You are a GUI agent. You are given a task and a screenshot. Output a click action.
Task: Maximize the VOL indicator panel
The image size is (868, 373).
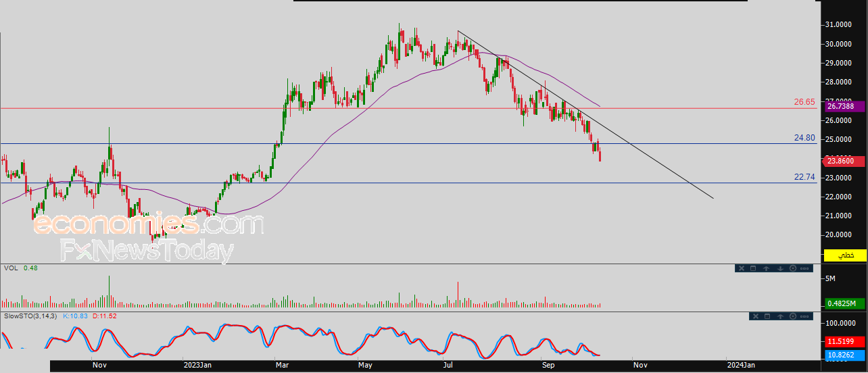click(753, 268)
